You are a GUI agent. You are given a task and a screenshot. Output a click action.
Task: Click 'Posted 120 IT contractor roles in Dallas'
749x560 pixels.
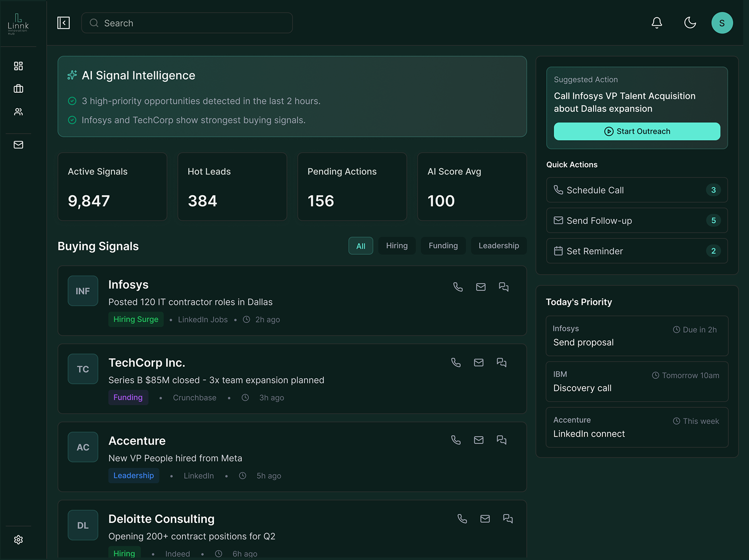click(x=190, y=302)
